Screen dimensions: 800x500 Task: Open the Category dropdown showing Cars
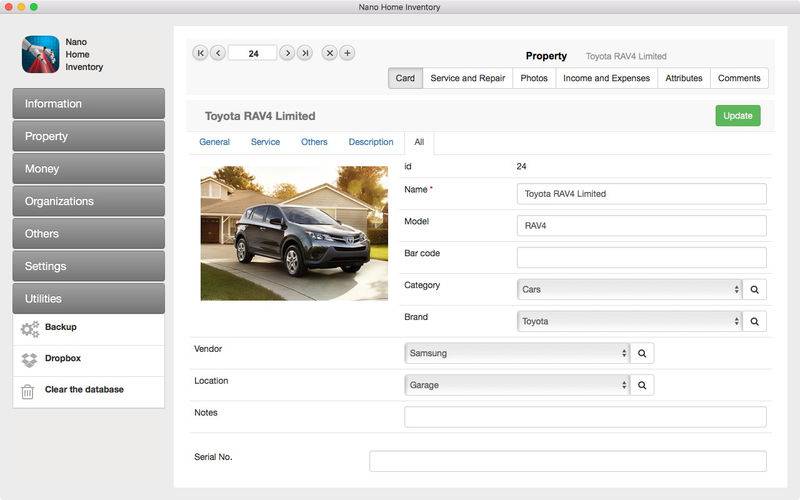tap(630, 289)
